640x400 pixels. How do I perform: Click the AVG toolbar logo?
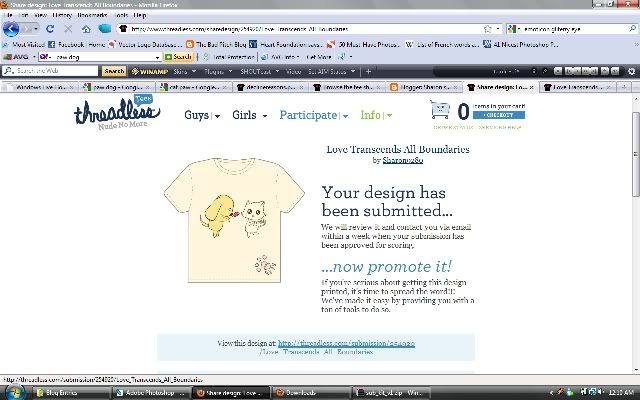18,57
